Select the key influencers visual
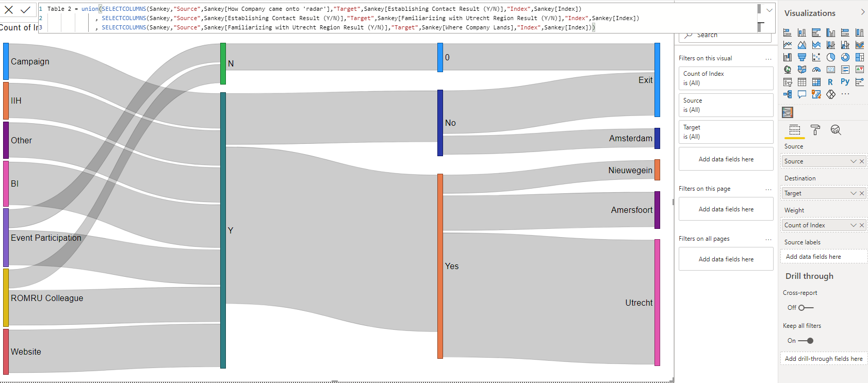Viewport: 868px width, 383px height. coord(860,82)
